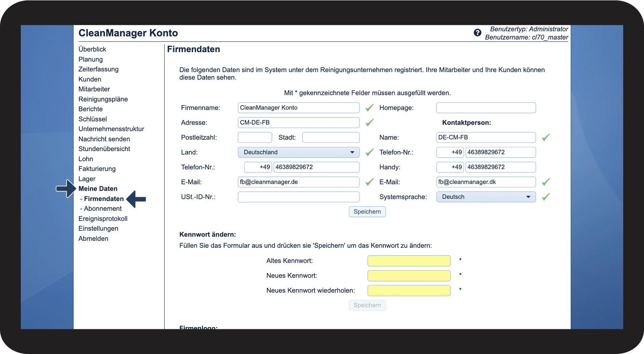644x354 pixels.
Task: Click into the Neues Kennwort field
Action: click(409, 276)
